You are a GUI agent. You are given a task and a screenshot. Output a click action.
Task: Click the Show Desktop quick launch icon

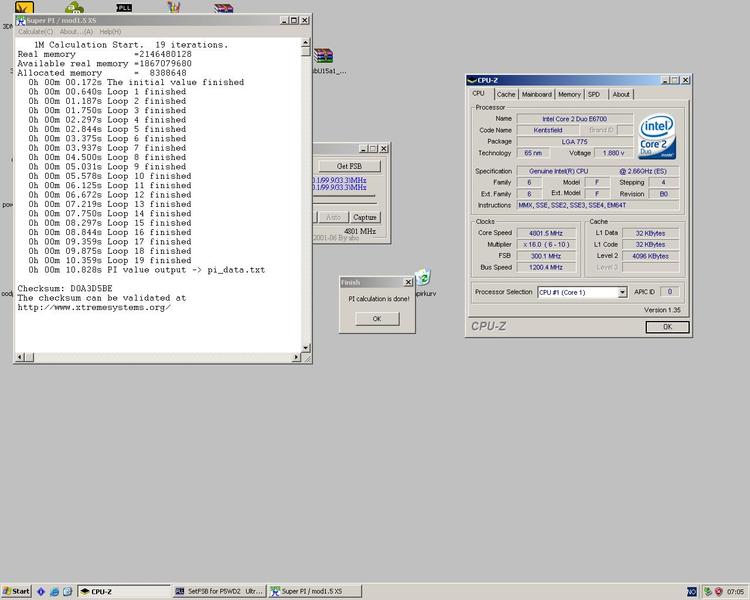click(67, 592)
